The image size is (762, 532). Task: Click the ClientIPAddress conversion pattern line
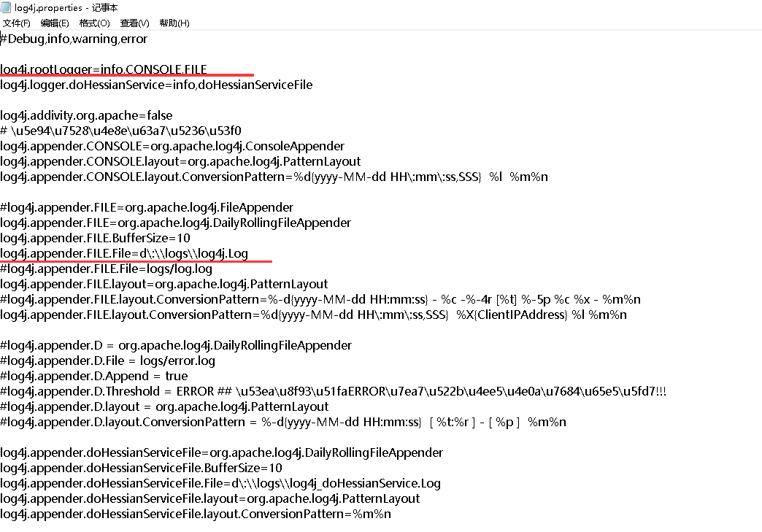pos(313,315)
